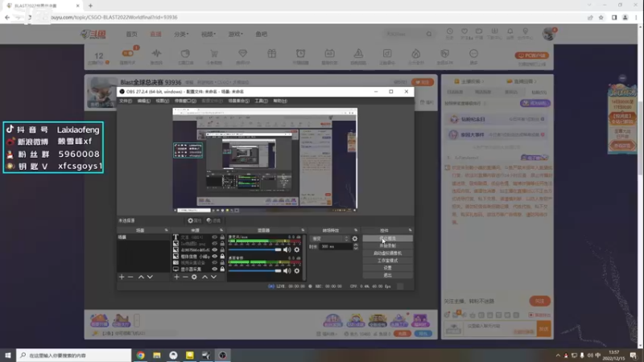The height and width of the screenshot is (362, 644).
Task: Pop out the Audio Mixer dock panel
Action: point(303,230)
